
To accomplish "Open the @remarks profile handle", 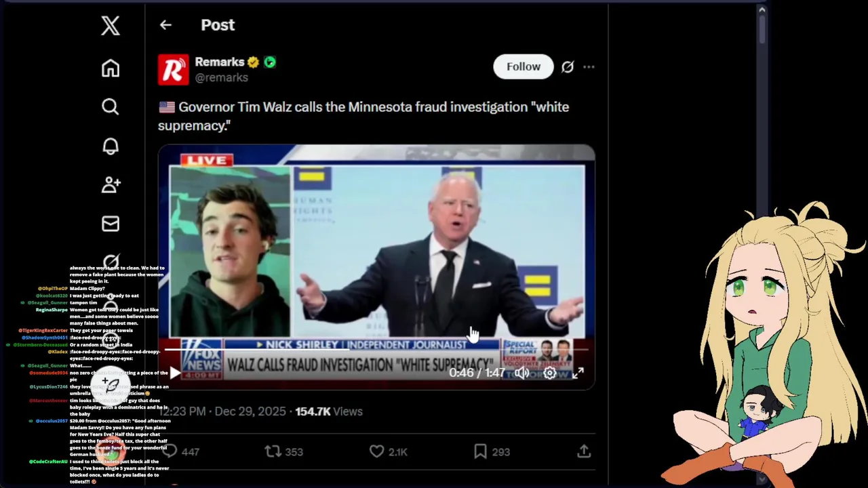I will [222, 77].
